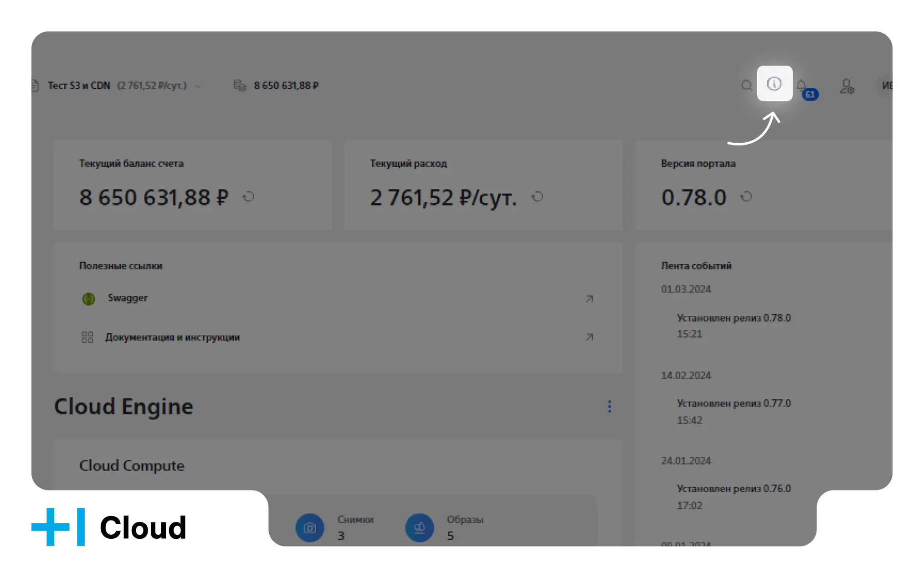
Task: Click the time 15:42 entry
Action: tap(689, 420)
